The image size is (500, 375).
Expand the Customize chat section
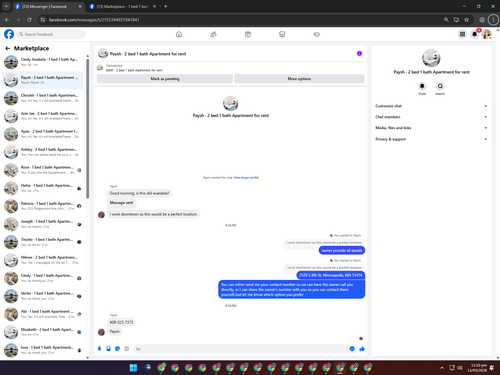(431, 106)
